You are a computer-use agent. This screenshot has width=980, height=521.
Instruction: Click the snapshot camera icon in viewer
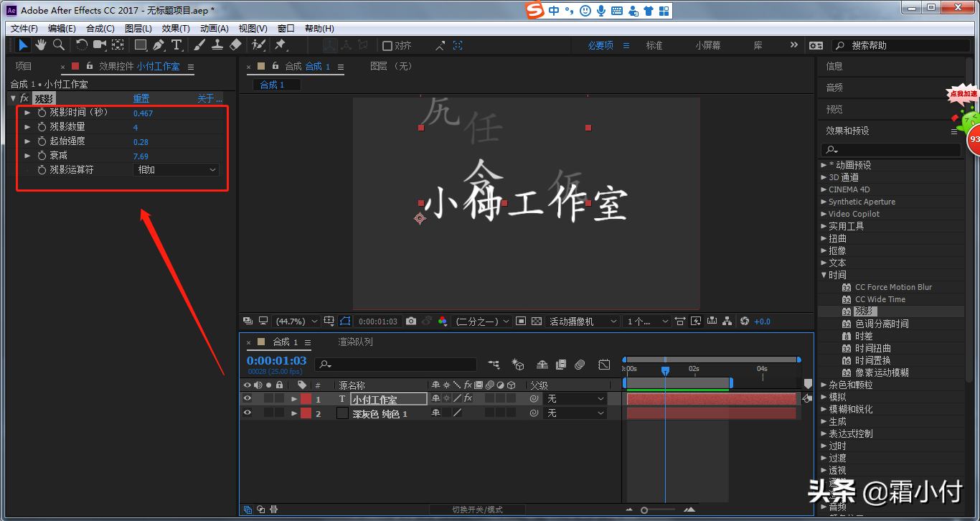[x=411, y=321]
